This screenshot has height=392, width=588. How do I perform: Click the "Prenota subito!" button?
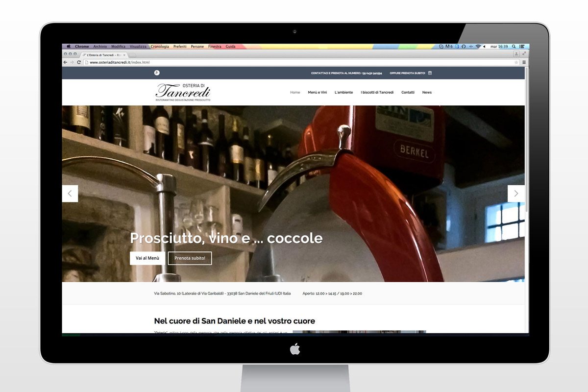pyautogui.click(x=190, y=258)
